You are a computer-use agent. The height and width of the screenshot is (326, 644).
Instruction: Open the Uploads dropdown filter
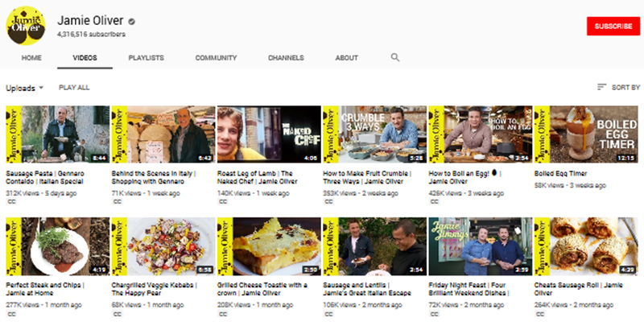(x=25, y=88)
